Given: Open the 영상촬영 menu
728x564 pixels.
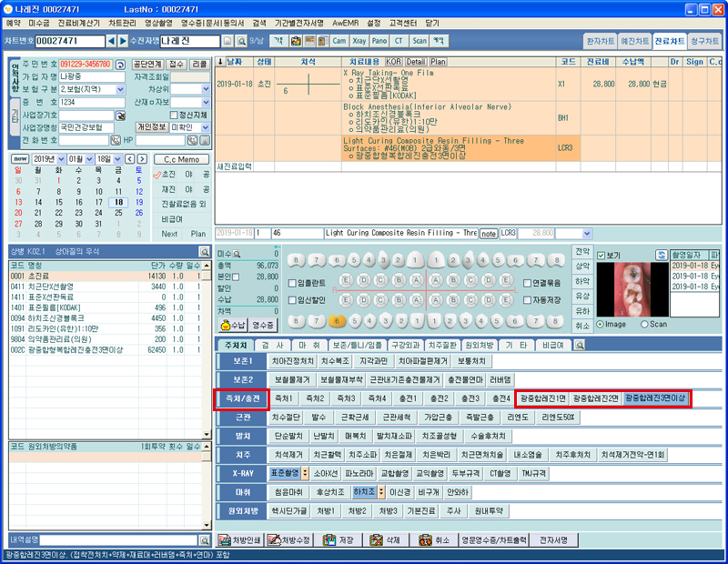Looking at the screenshot, I should 163,21.
